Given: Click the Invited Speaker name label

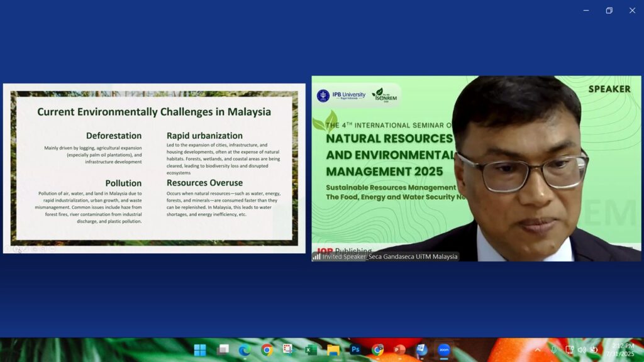Looking at the screenshot, I should click(x=390, y=256).
